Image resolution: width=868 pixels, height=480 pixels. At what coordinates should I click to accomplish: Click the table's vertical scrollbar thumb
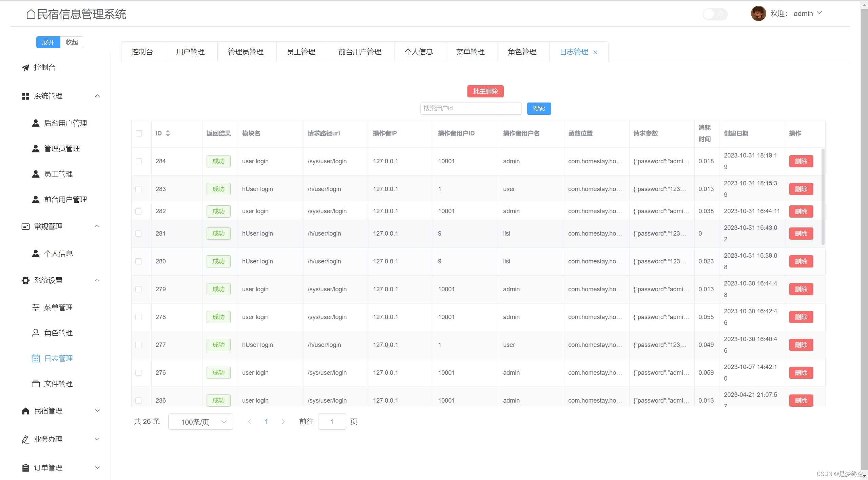[823, 197]
